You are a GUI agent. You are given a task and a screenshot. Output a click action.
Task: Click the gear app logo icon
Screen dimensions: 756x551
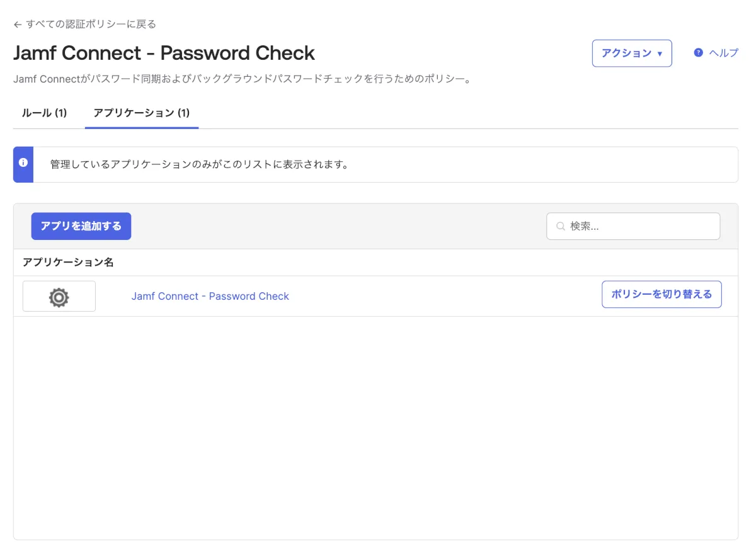pyautogui.click(x=59, y=297)
